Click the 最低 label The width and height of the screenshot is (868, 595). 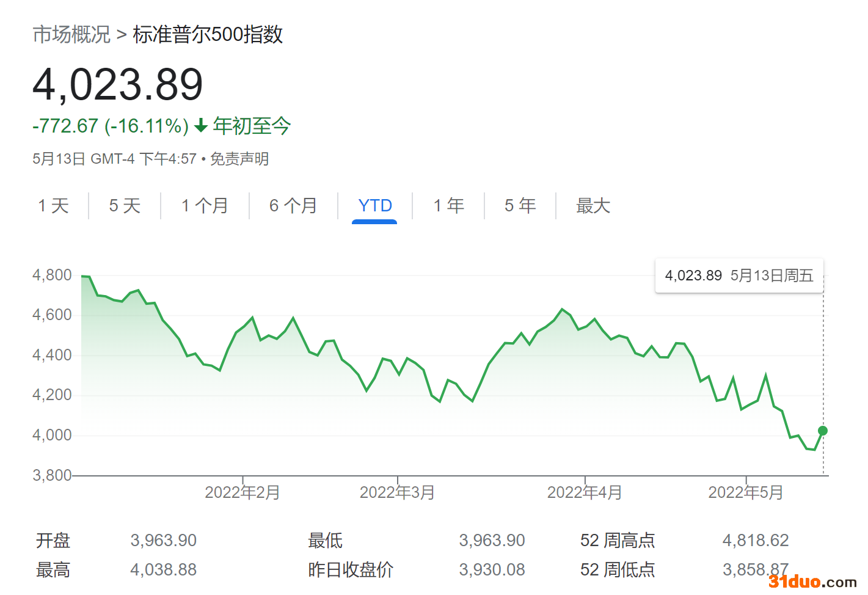click(326, 541)
